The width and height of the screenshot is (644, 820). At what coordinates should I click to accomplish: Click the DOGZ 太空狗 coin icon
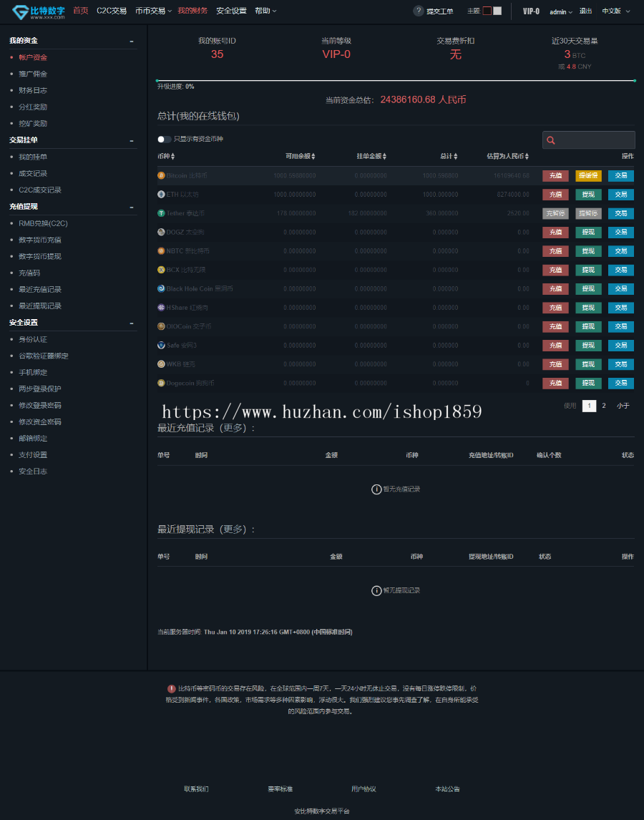tap(161, 233)
